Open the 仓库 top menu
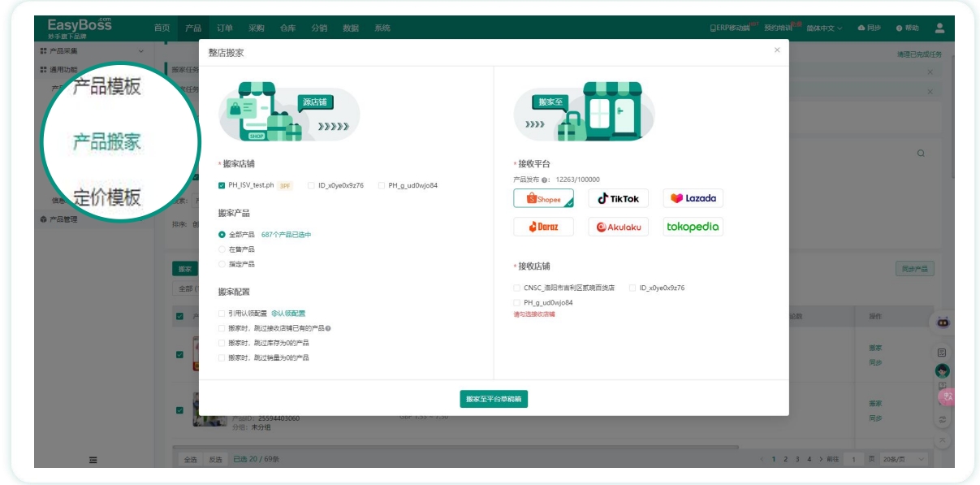 point(288,28)
